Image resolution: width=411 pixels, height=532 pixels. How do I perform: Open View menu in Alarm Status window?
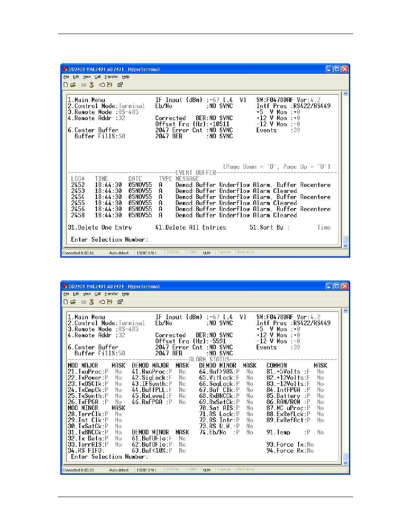coord(87,294)
